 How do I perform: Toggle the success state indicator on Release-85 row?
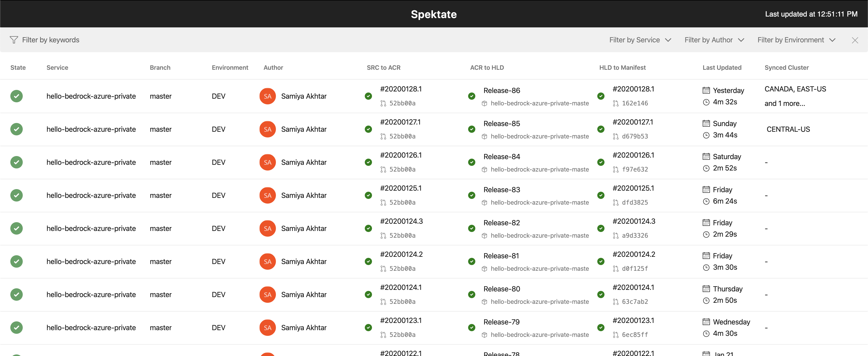[471, 129]
